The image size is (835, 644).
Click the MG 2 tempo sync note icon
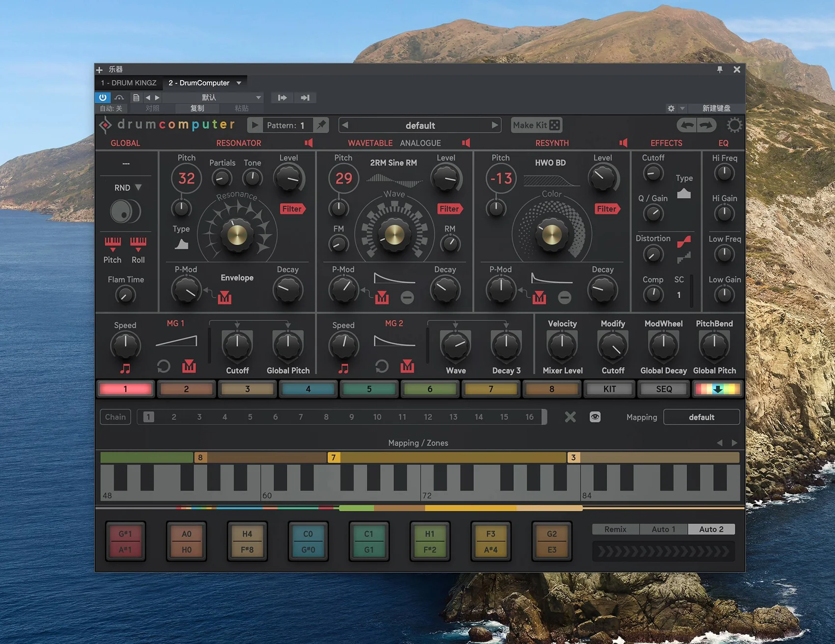[x=343, y=368]
